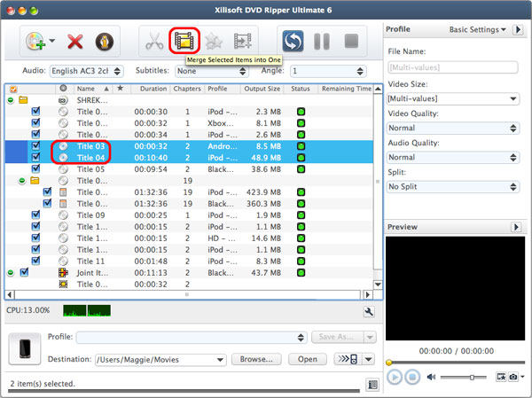Select the Title 05 row
Image resolution: width=532 pixels, height=398 pixels.
pyautogui.click(x=189, y=169)
